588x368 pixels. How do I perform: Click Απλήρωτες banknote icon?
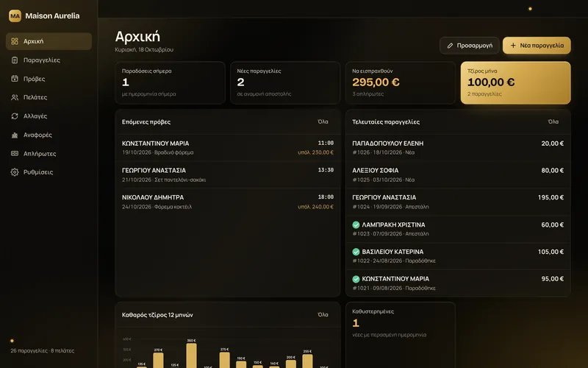click(x=15, y=154)
